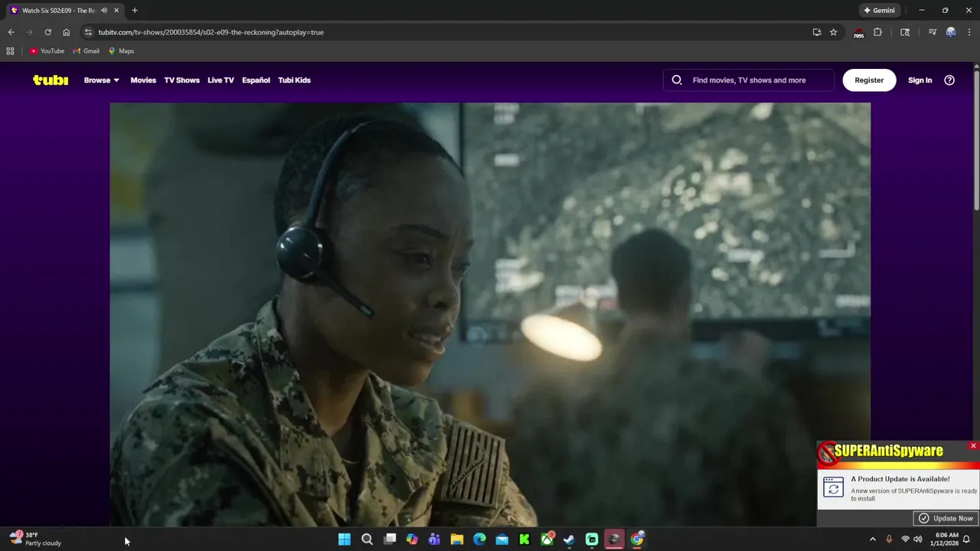Click the Google Lens search icon in toolbar
This screenshot has height=551, width=980.
905,32
